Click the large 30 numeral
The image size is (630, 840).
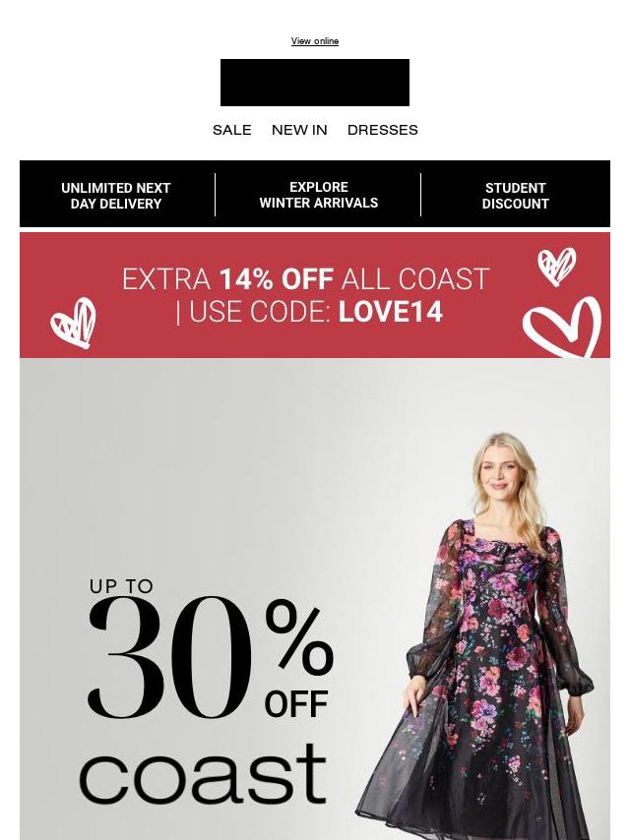[x=169, y=657]
